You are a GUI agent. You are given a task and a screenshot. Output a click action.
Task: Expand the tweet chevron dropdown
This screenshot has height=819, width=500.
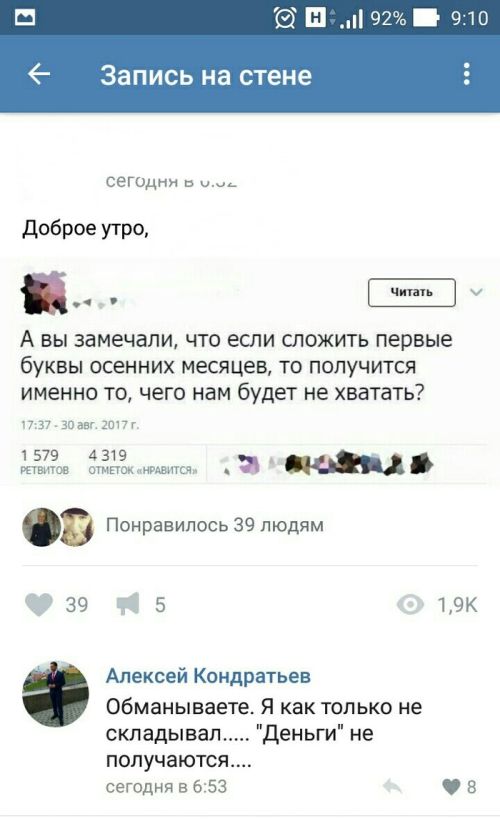[476, 292]
